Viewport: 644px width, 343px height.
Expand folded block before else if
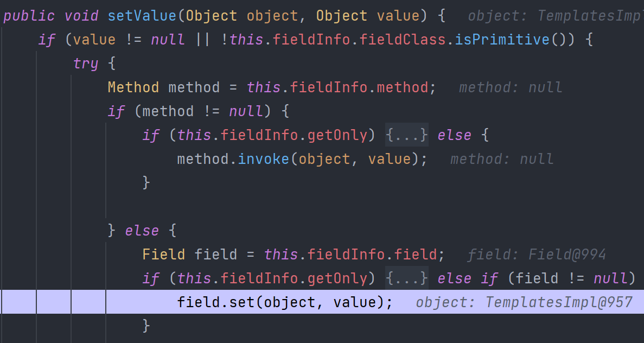pyautogui.click(x=407, y=278)
